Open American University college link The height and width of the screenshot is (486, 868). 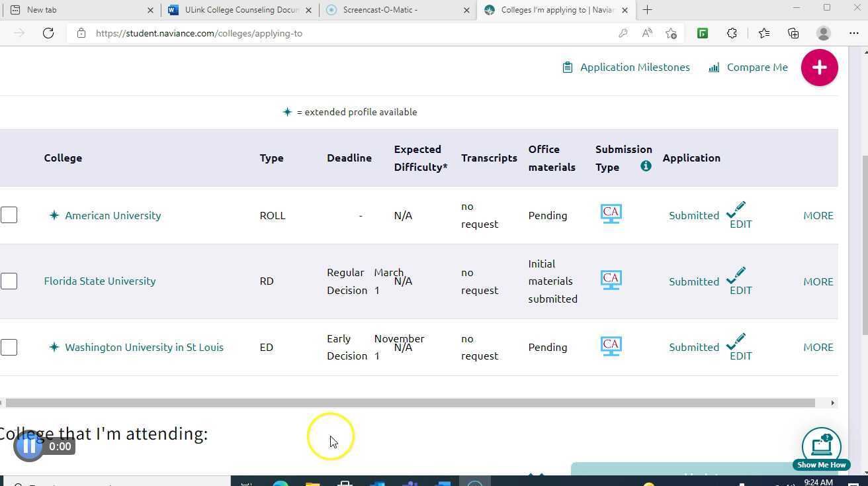click(x=113, y=215)
